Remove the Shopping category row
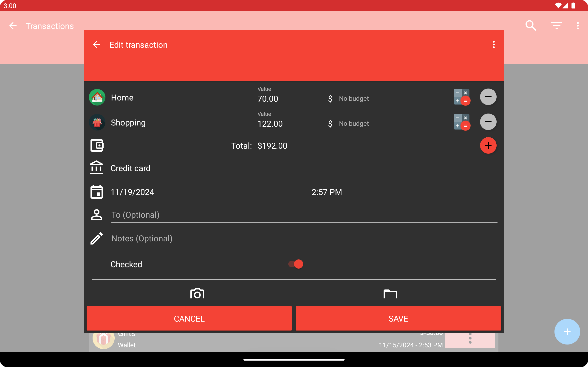 coord(488,122)
